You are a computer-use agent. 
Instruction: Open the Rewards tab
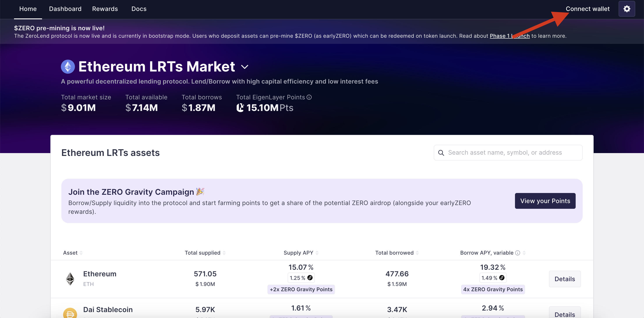click(x=105, y=9)
